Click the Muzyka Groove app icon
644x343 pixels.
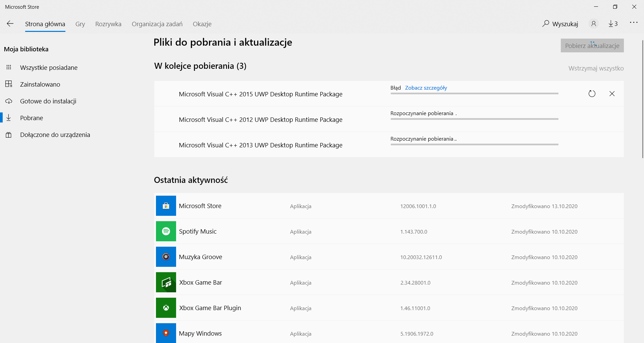pos(166,257)
